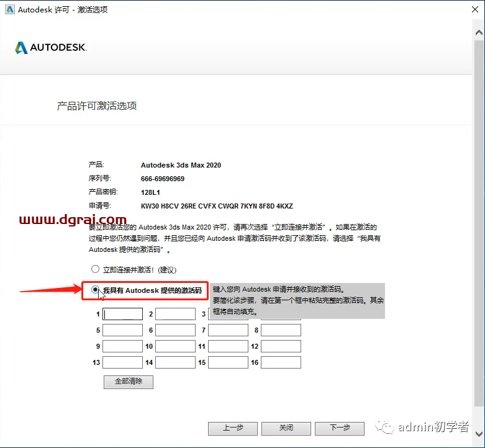Click the scrollbar up arrow
The height and width of the screenshot is (448, 485).
479,32
